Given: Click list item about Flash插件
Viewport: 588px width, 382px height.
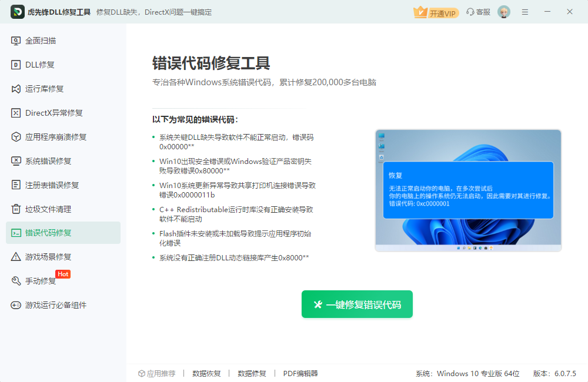Looking at the screenshot, I should pyautogui.click(x=235, y=238).
